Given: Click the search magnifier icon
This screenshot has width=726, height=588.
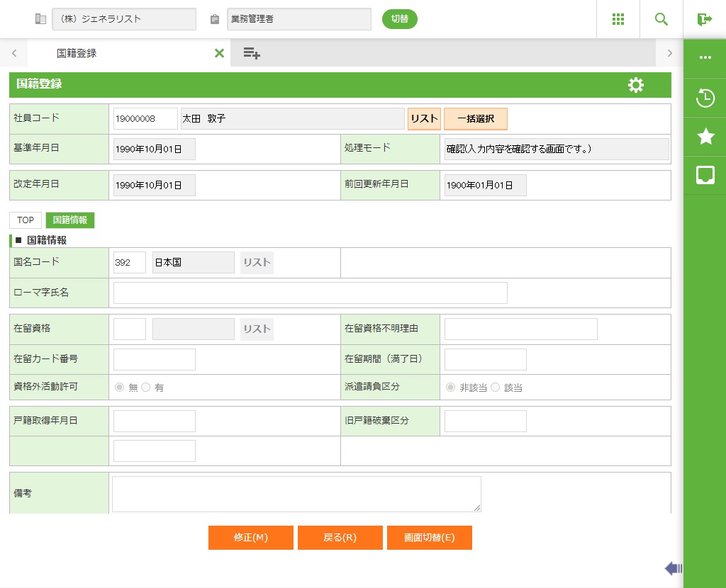Looking at the screenshot, I should (x=661, y=19).
